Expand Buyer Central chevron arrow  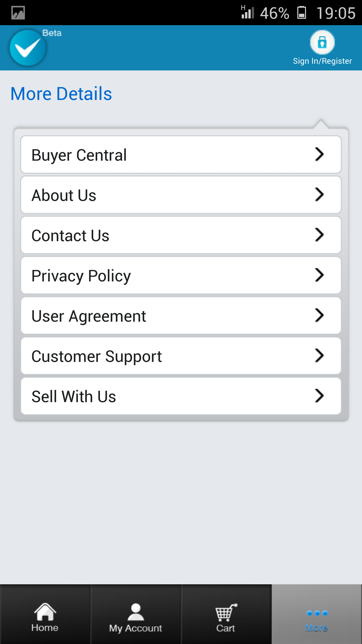click(x=319, y=154)
